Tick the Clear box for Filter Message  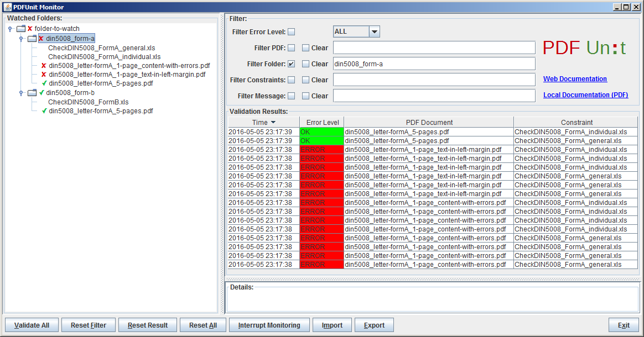coord(305,96)
